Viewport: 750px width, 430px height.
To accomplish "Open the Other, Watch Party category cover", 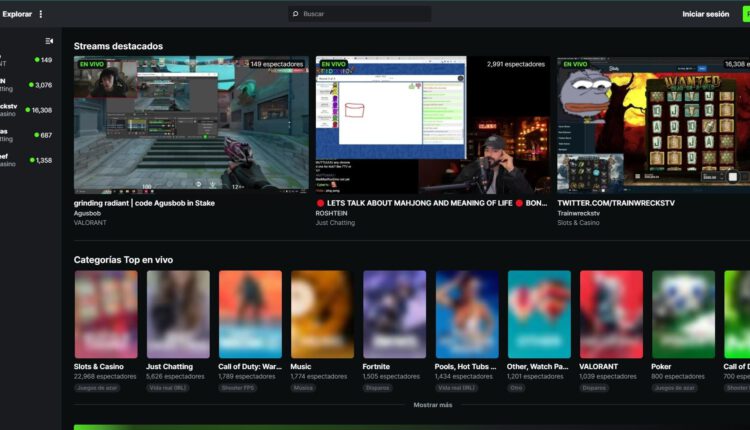I will tap(539, 314).
